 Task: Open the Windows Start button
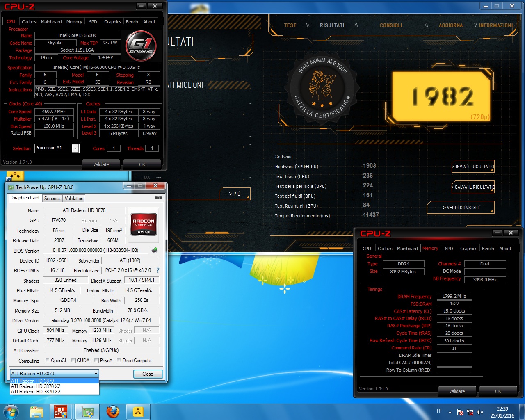[11, 412]
